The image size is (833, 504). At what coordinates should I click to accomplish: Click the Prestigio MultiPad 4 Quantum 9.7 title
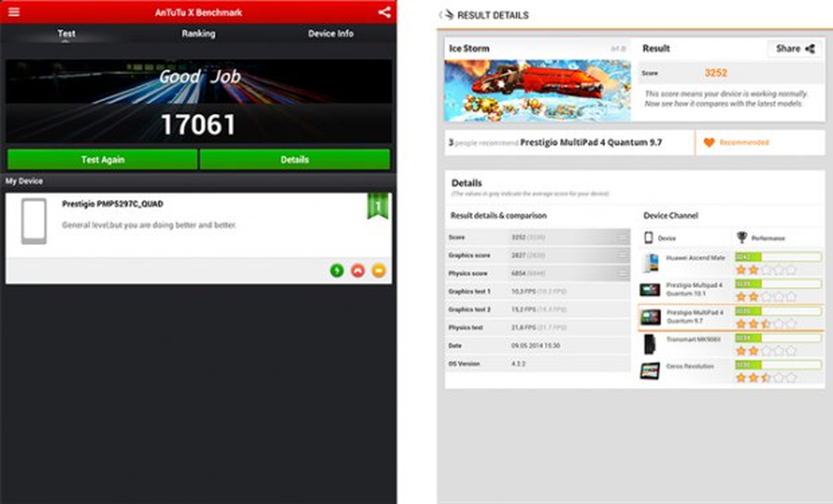point(591,143)
